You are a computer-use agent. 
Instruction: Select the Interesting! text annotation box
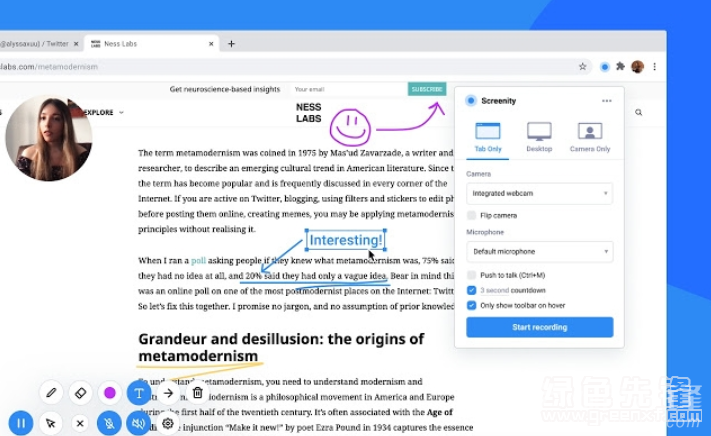(346, 240)
